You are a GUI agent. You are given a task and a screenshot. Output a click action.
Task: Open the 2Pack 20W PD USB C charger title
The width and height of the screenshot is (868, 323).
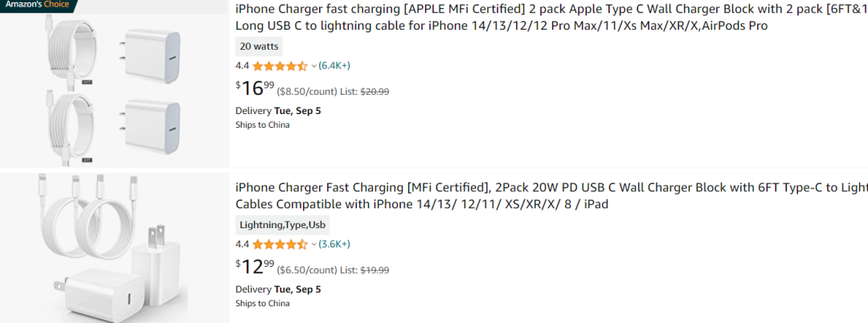[x=551, y=196]
